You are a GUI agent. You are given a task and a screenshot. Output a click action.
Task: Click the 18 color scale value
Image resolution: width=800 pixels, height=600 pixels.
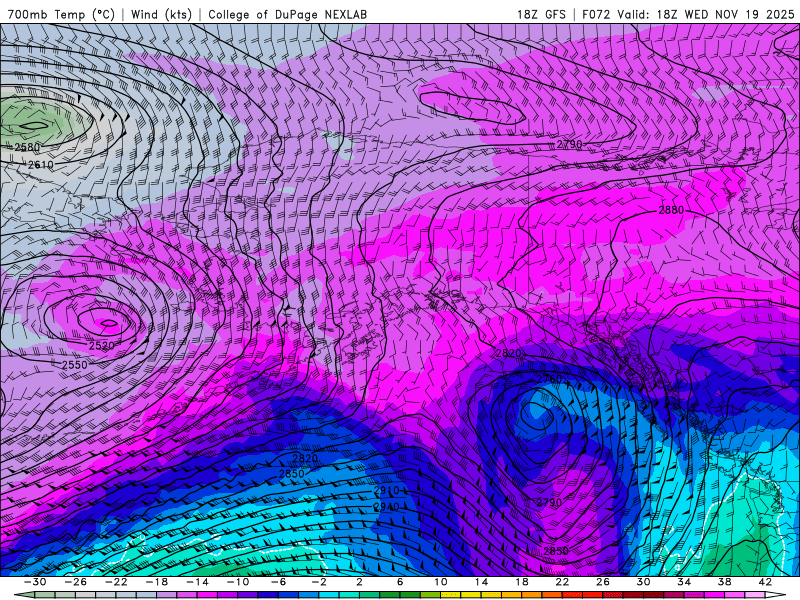point(522,582)
